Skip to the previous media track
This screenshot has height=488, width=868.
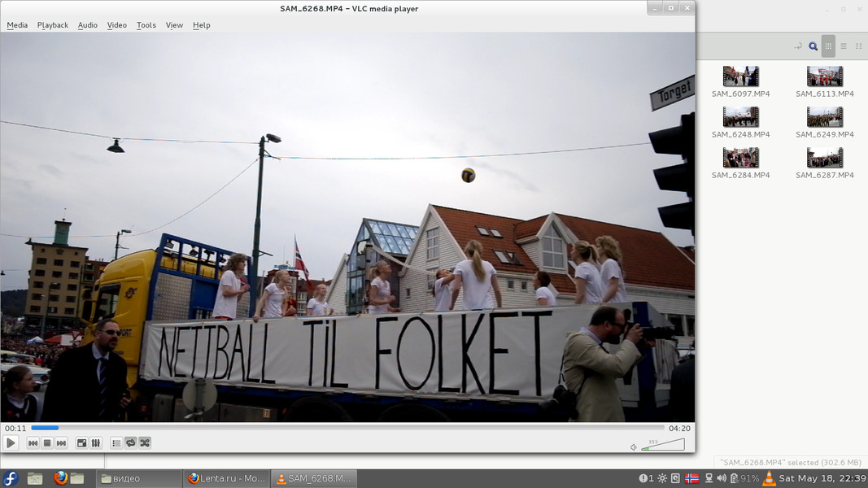(x=33, y=443)
